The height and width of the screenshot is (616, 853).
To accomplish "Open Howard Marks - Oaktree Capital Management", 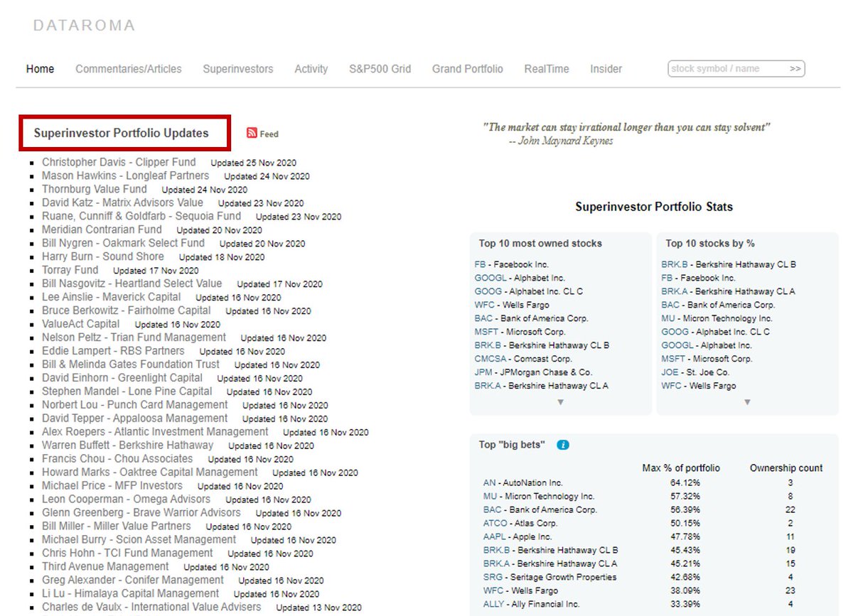I will (150, 472).
